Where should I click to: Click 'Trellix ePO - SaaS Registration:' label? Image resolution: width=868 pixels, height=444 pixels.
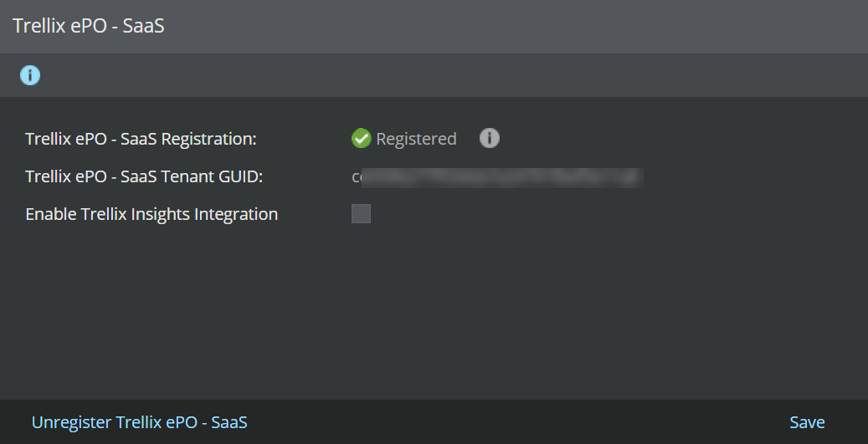(x=141, y=139)
